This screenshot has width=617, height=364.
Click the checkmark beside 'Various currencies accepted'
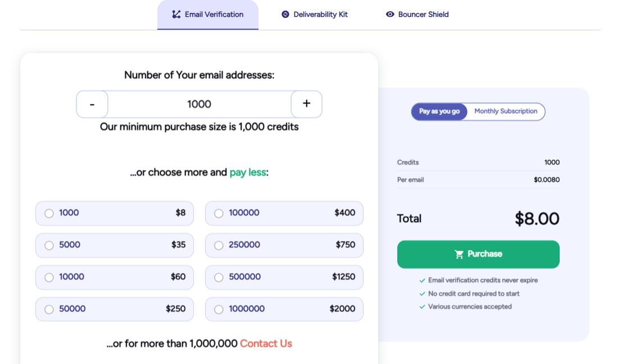(x=423, y=307)
